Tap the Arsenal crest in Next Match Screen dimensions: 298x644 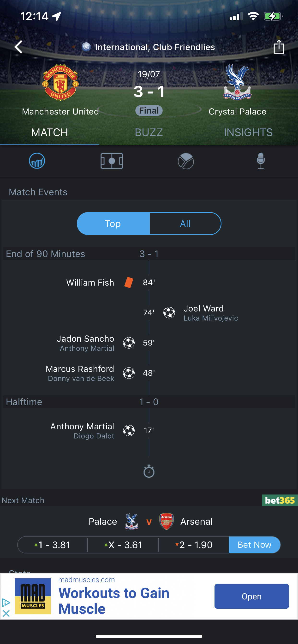[x=167, y=522]
